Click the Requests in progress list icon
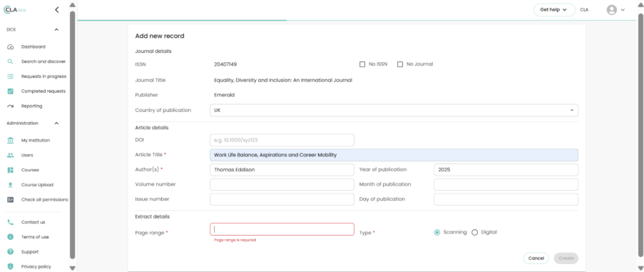 (x=11, y=76)
